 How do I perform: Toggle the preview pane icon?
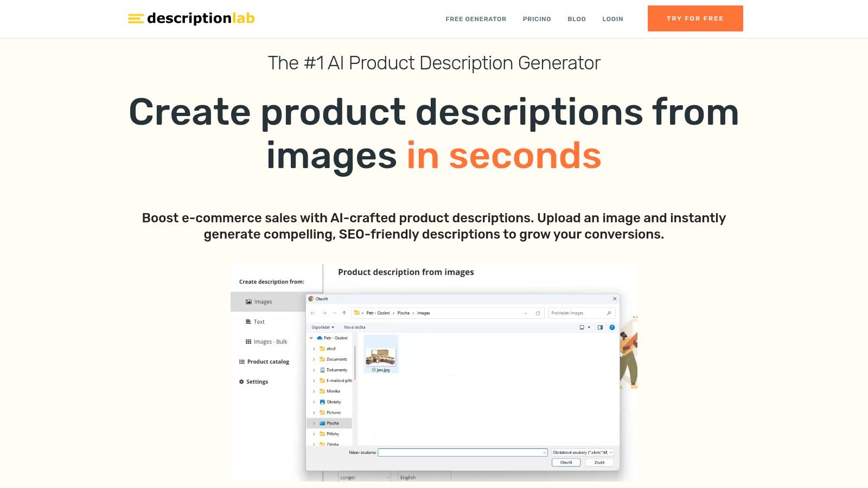point(600,328)
